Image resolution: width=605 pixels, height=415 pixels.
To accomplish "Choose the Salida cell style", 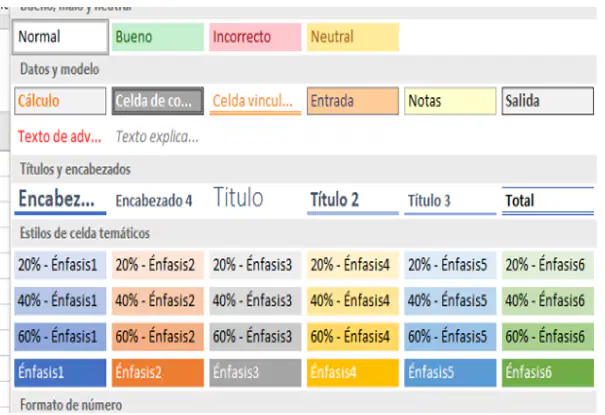I will click(548, 101).
